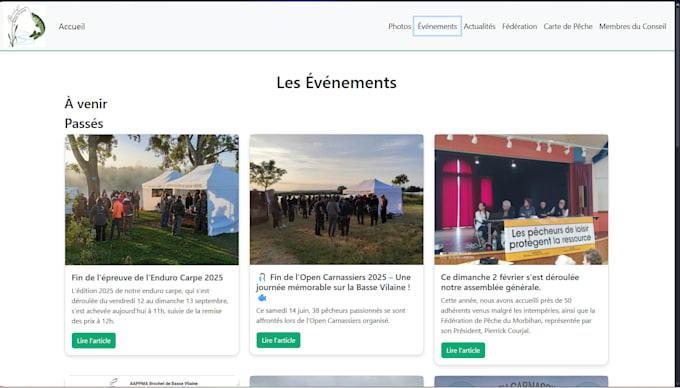Click title 'Fin de l'épreuve de l'Enduro Carpe 2025'

(147, 277)
